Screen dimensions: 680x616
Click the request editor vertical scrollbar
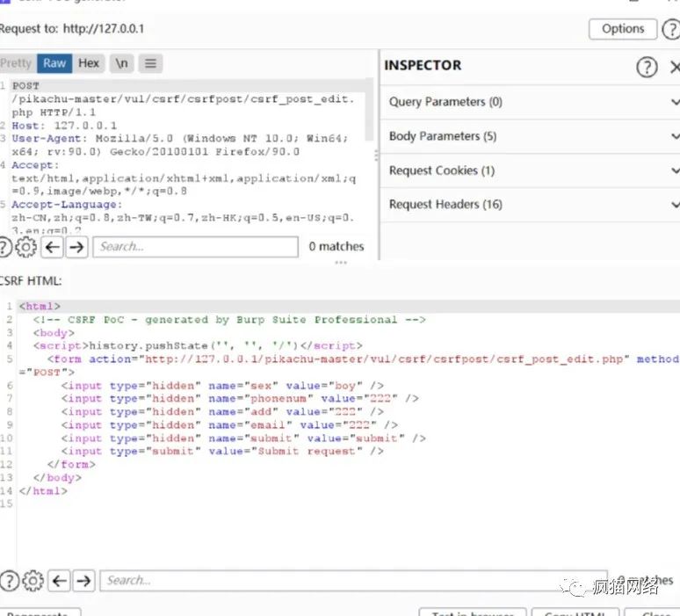click(369, 109)
